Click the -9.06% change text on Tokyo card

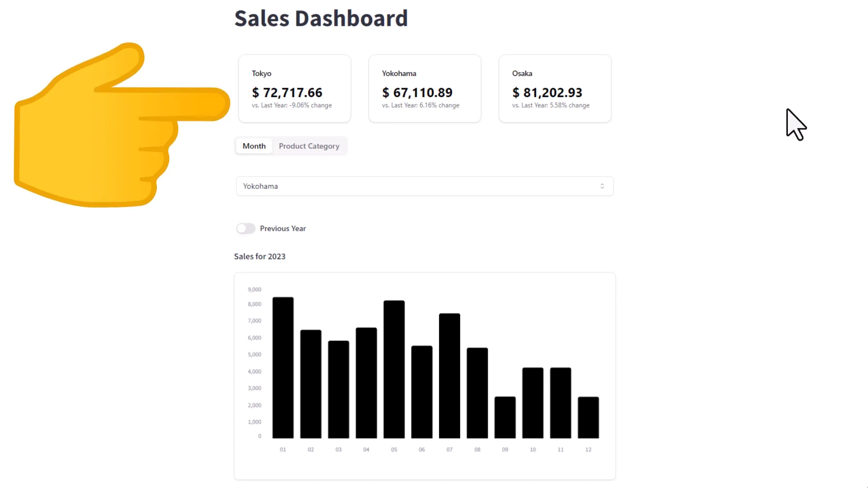click(x=292, y=105)
